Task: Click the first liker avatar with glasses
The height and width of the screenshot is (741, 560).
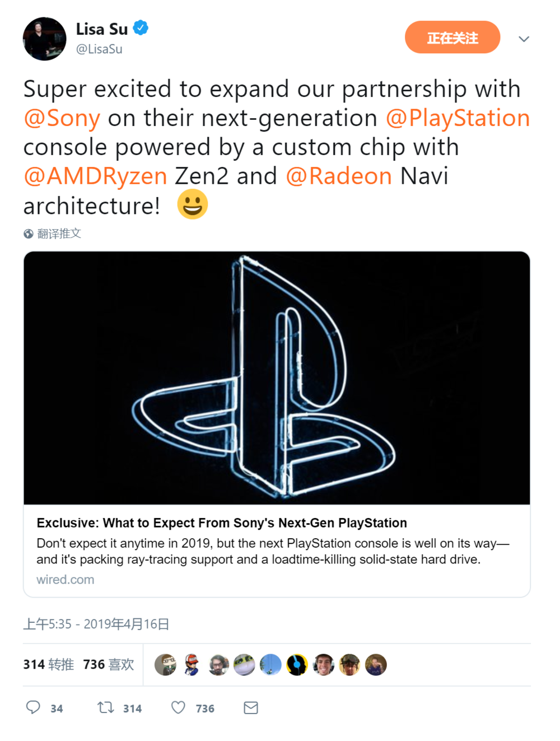Action: pyautogui.click(x=165, y=665)
